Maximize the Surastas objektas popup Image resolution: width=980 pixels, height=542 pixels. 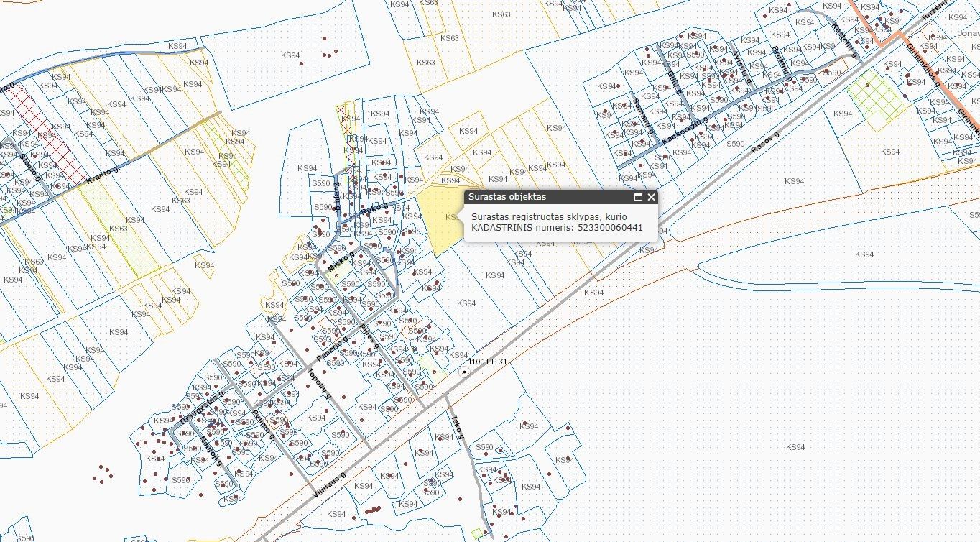(x=637, y=197)
